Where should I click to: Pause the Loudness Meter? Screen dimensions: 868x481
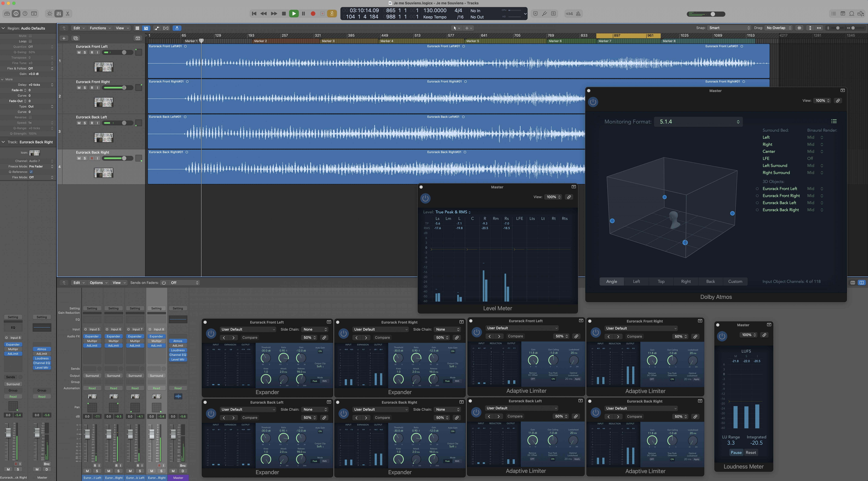pos(736,452)
